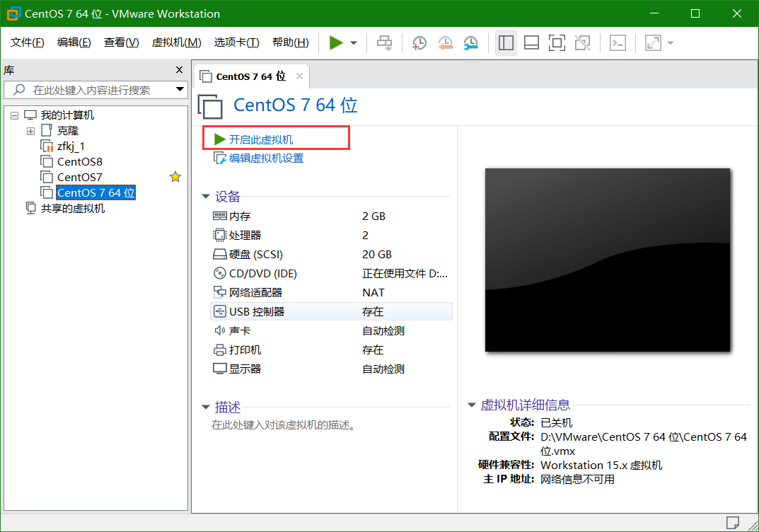This screenshot has width=759, height=532.
Task: Revert virtual machine to snapshot icon
Action: click(x=445, y=42)
